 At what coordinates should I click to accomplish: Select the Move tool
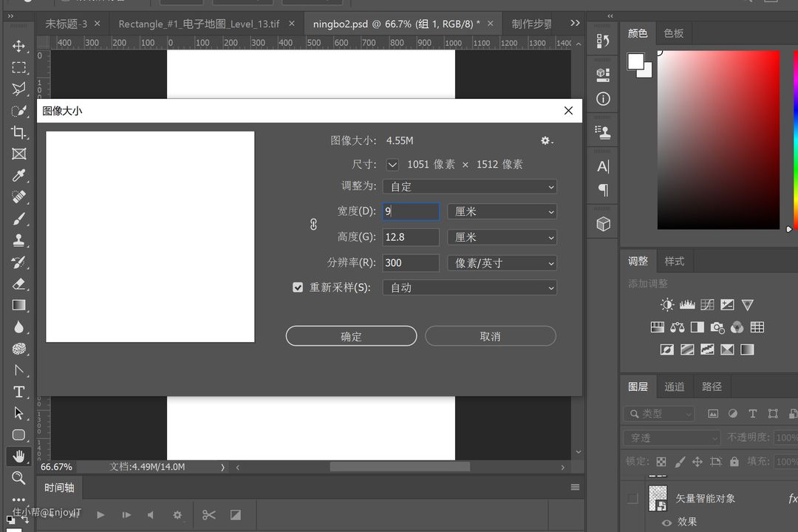(x=19, y=46)
